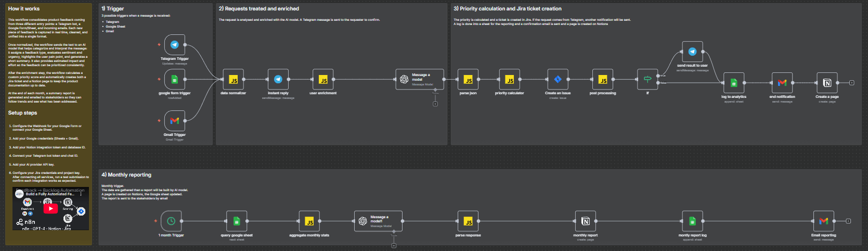Image resolution: width=868 pixels, height=251 pixels.
Task: Select the Gmail Trigger node
Action: (175, 121)
